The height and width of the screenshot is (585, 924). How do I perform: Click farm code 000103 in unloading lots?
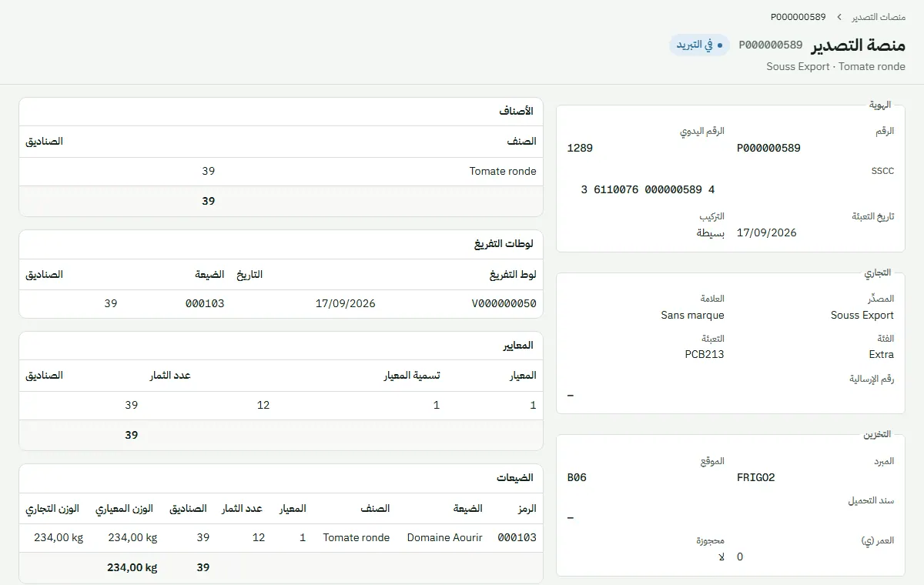point(205,303)
